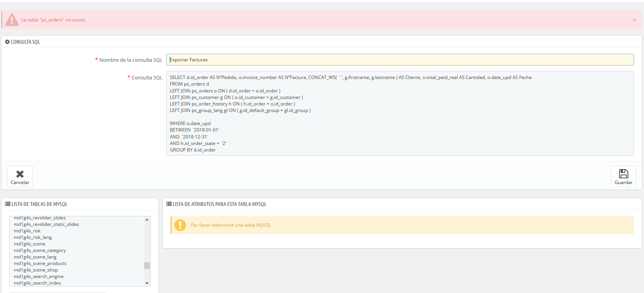Click the list icon beside LISTA DE TABLAS
This screenshot has height=293, width=644.
[8, 204]
